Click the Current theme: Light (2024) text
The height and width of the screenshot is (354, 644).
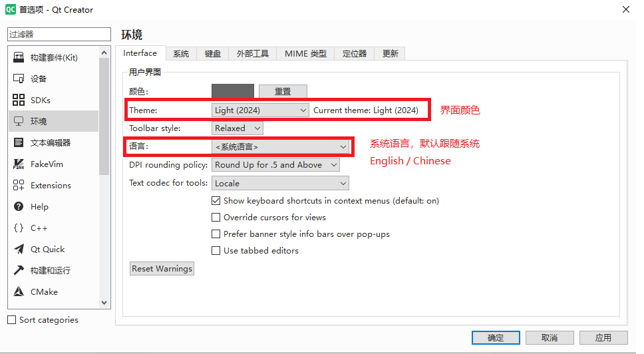pos(365,110)
